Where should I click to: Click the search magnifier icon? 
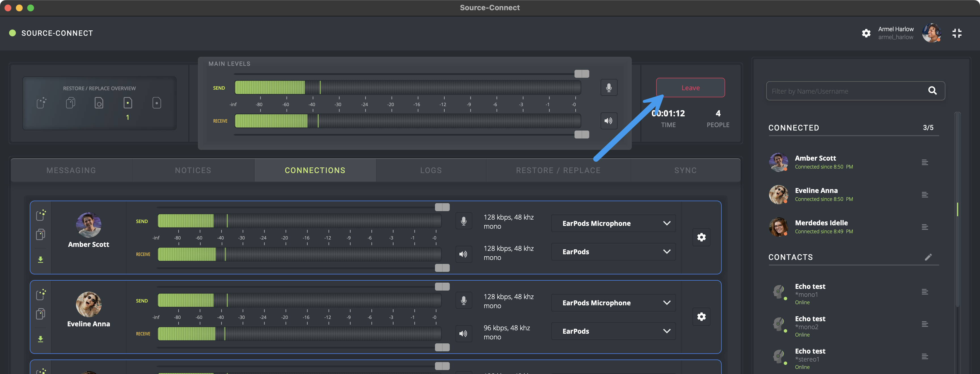click(932, 91)
